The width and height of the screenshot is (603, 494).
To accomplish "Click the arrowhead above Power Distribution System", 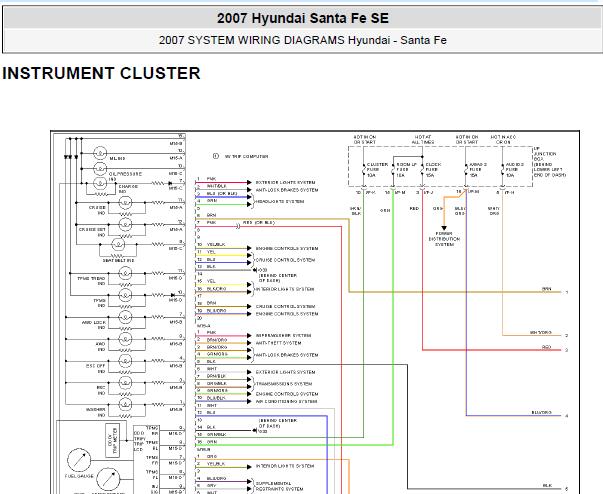I will [x=444, y=228].
